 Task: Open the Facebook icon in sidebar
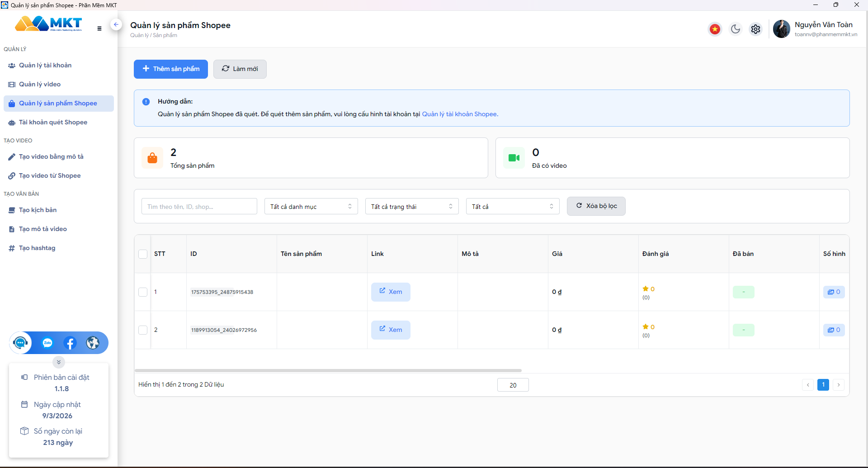70,343
